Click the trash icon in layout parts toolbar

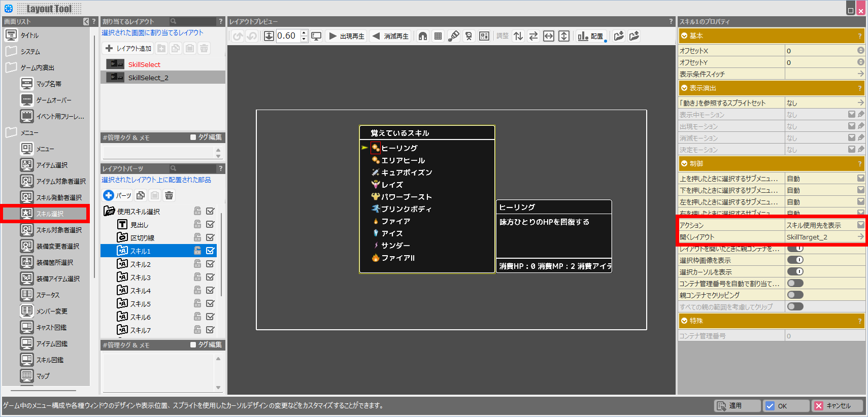coord(169,195)
